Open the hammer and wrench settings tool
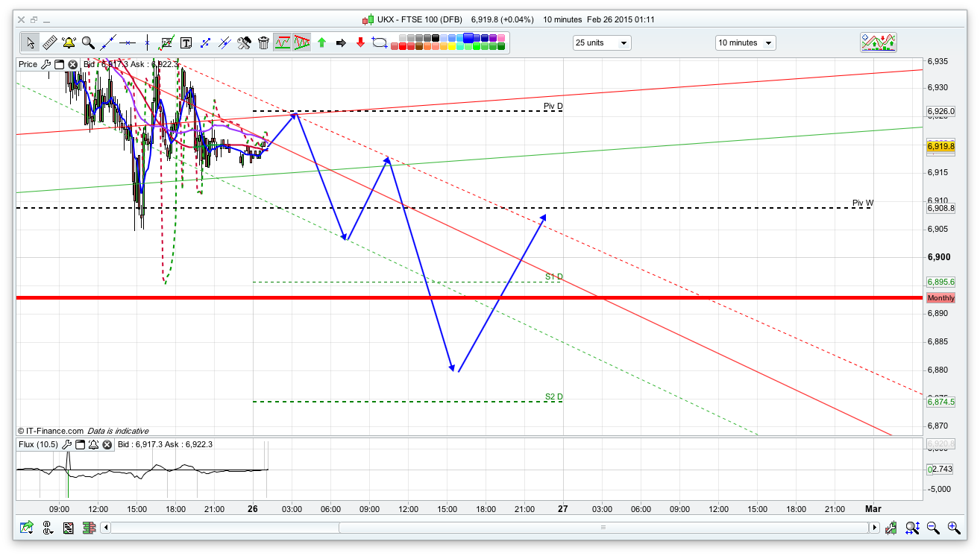This screenshot has height=556, width=980. click(x=244, y=42)
